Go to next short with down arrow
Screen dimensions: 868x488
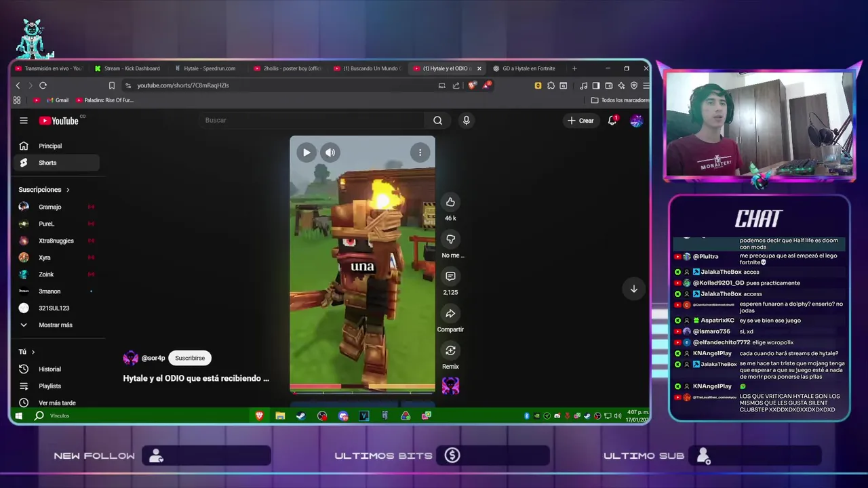[x=633, y=289]
